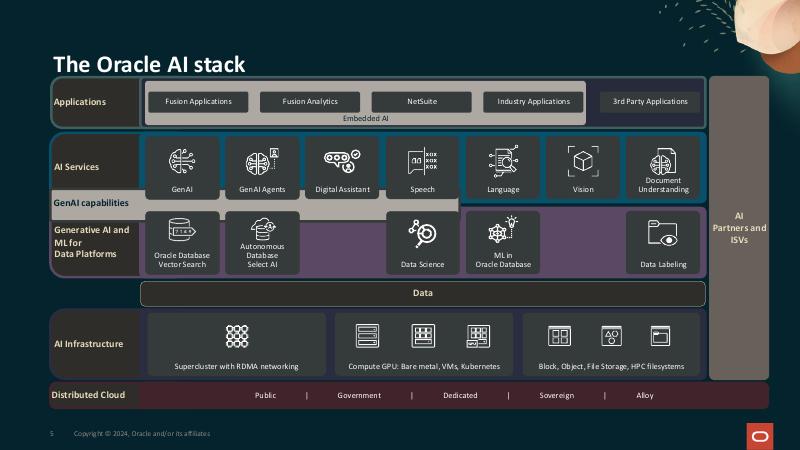Click the GenAI brain icon
The image size is (800, 450).
(182, 161)
